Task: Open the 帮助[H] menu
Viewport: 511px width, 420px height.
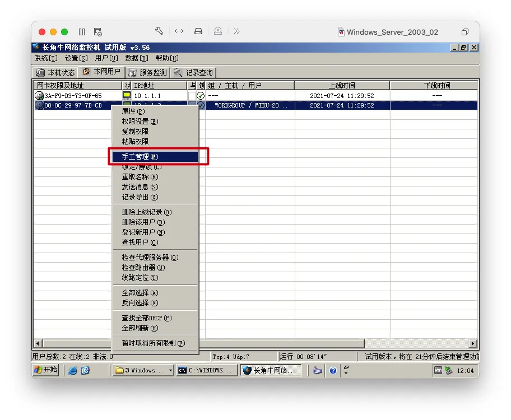Action: [x=167, y=58]
